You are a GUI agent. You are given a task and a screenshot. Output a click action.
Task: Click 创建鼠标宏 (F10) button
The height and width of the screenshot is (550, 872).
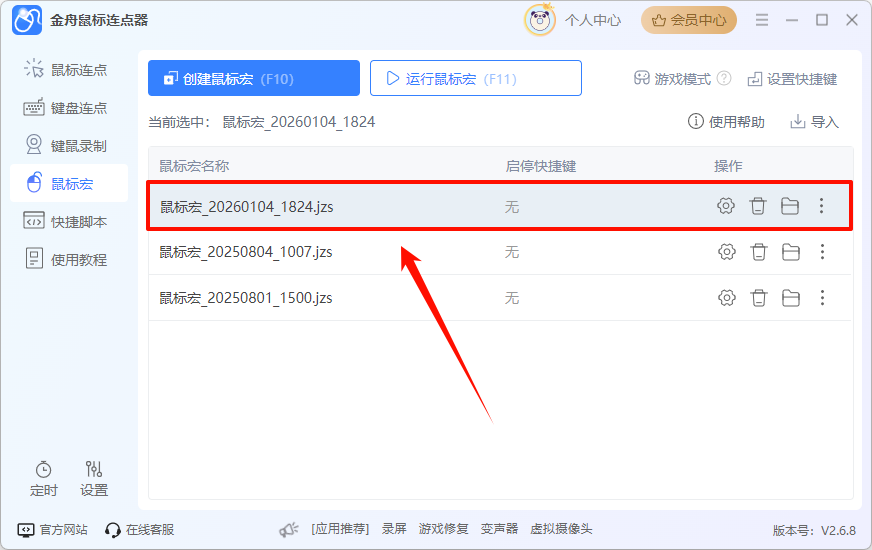click(254, 78)
